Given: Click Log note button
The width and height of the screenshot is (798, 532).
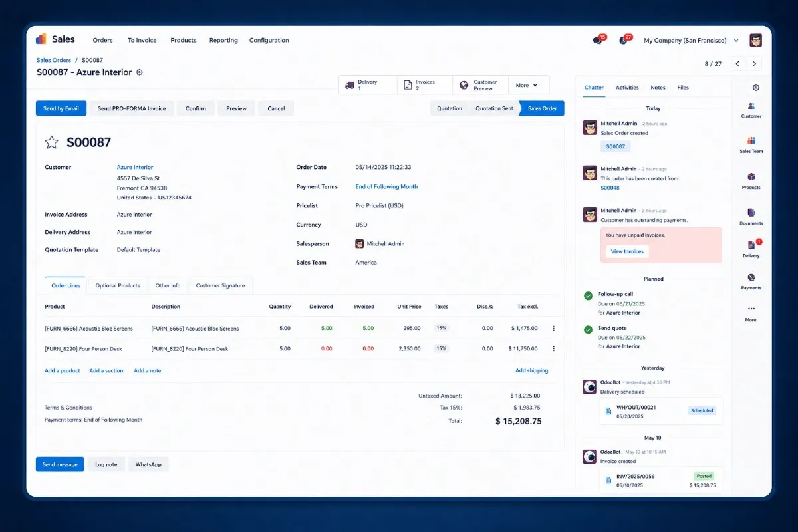Looking at the screenshot, I should 106,464.
